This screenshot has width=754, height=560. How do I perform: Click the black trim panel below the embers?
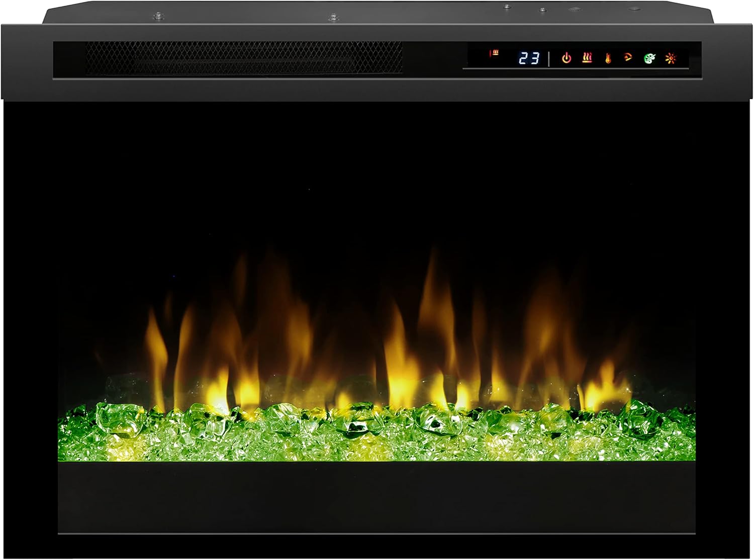click(377, 497)
